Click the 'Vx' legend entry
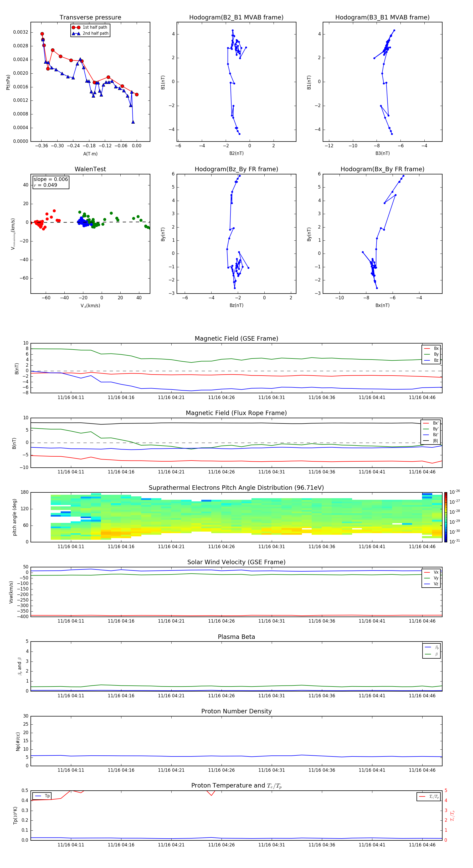Viewport: 473px width, 868px height. pos(431,572)
